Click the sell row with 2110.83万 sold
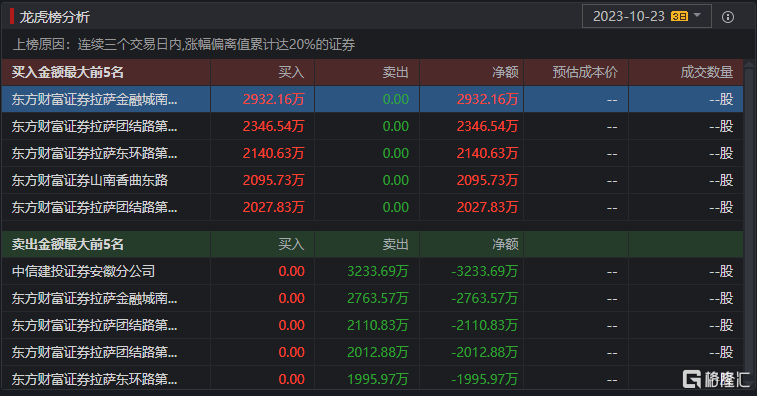The image size is (757, 396). click(x=372, y=325)
